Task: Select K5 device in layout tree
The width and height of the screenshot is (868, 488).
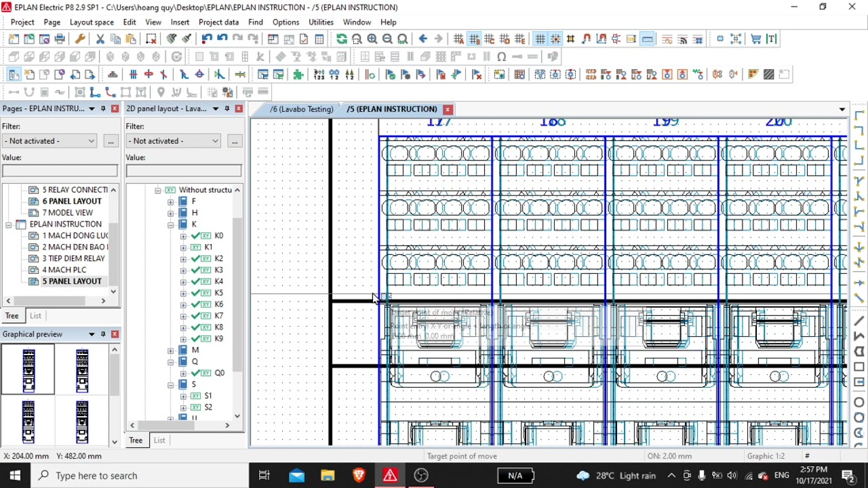Action: (x=218, y=293)
